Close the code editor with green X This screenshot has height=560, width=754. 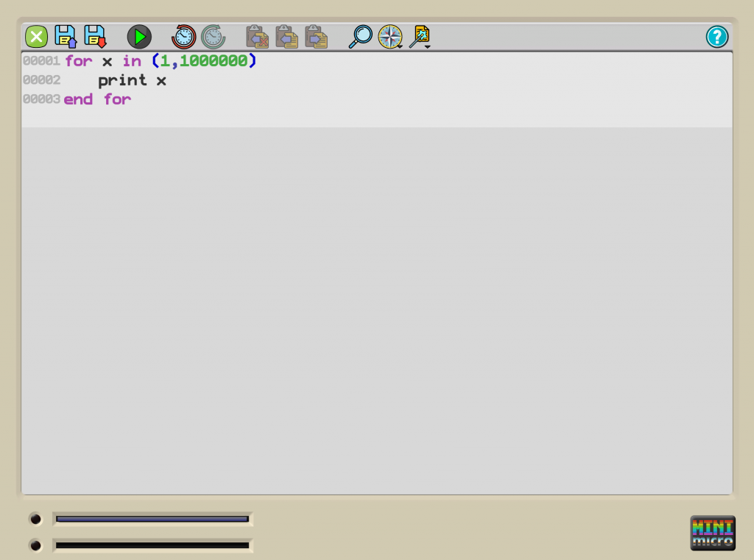pos(36,37)
